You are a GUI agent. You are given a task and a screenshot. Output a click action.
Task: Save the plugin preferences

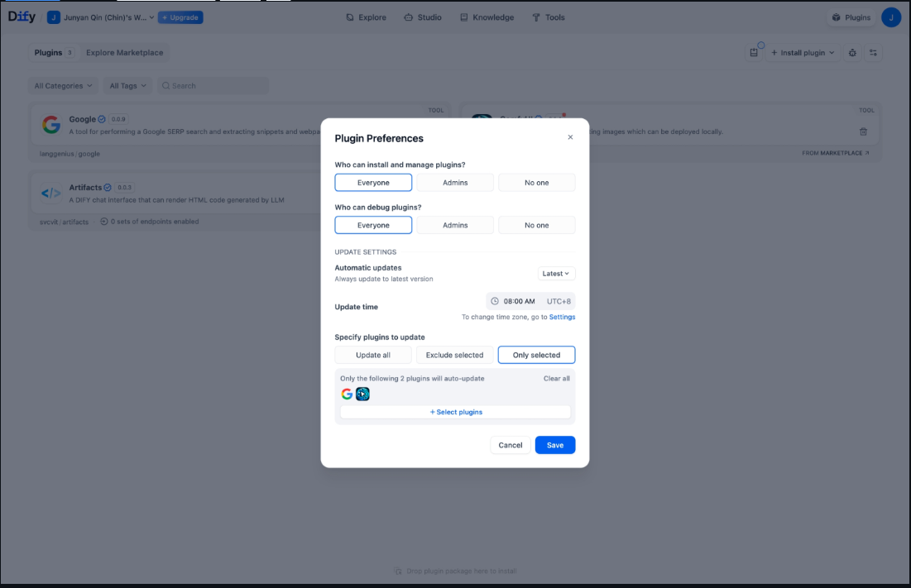[555, 445]
